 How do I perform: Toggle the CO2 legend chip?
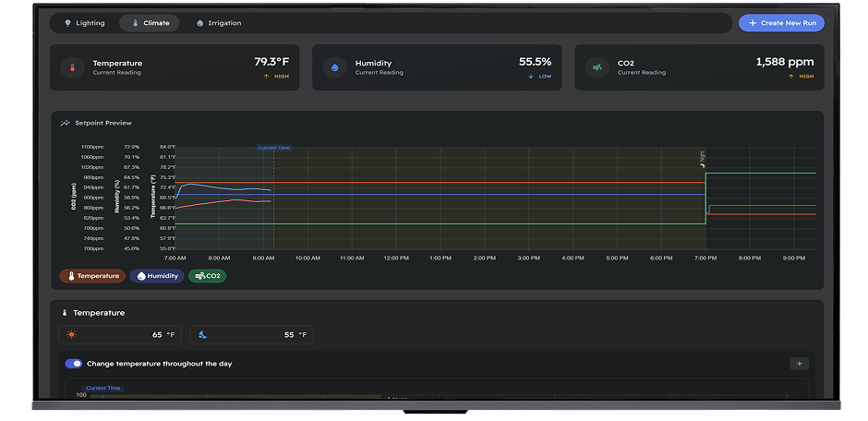coord(207,276)
